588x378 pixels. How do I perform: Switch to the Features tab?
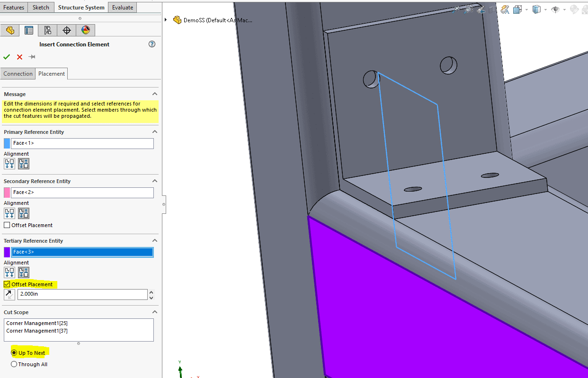(14, 8)
